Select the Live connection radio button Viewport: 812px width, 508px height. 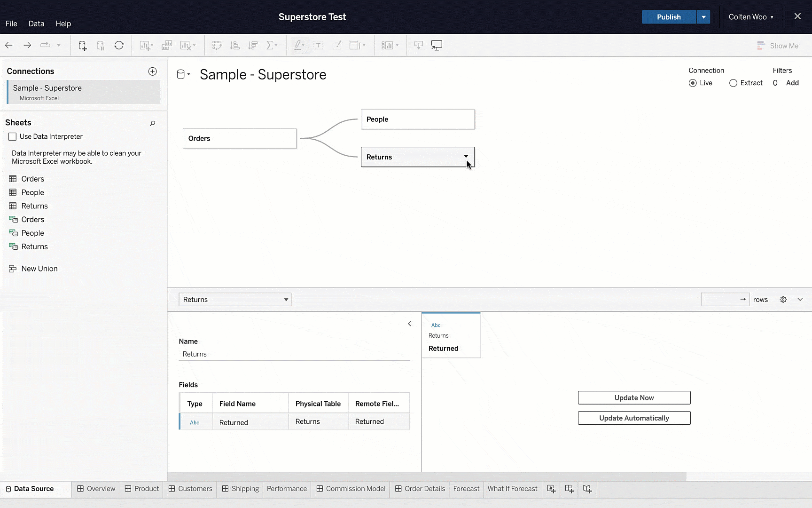pyautogui.click(x=693, y=83)
